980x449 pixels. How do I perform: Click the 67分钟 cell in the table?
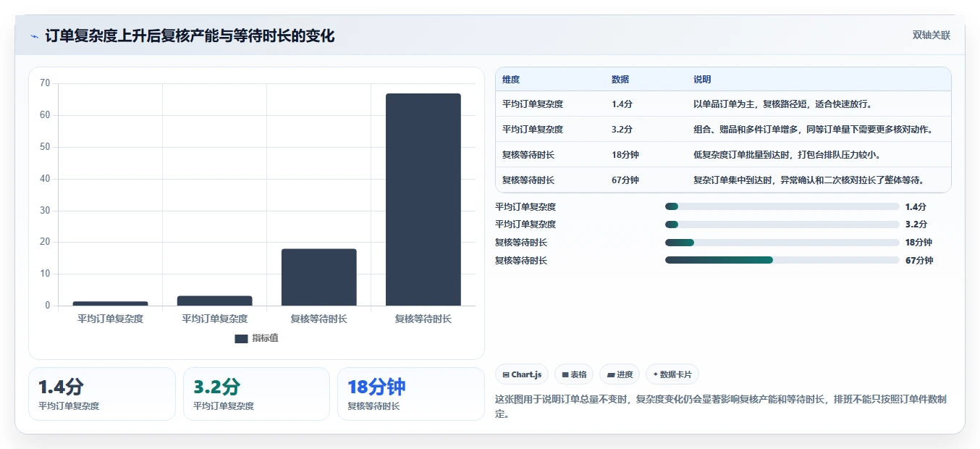(x=625, y=180)
